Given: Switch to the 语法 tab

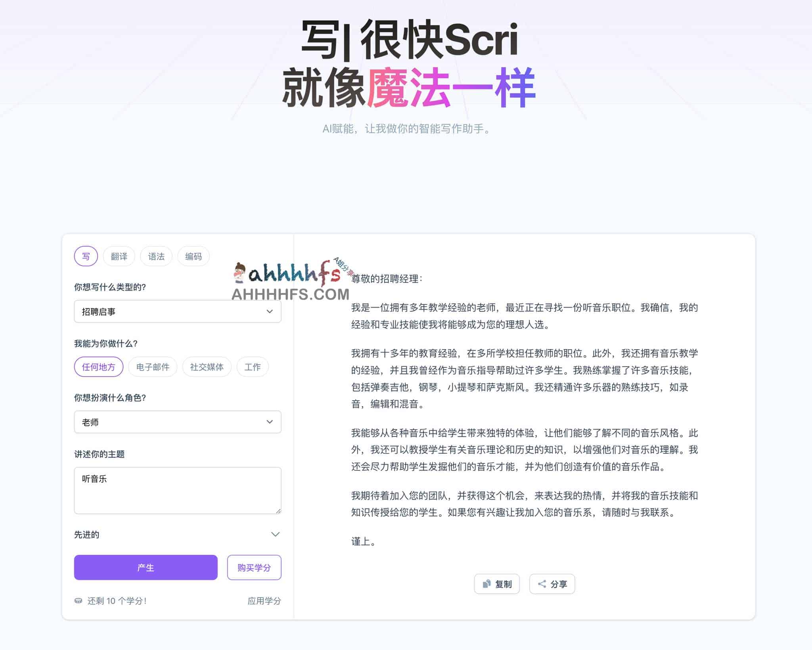Looking at the screenshot, I should (156, 256).
